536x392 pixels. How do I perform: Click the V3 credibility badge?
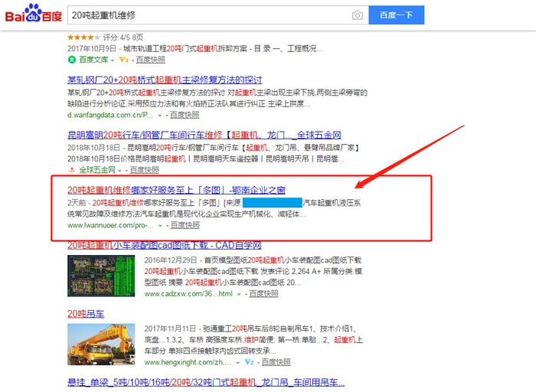124,60
